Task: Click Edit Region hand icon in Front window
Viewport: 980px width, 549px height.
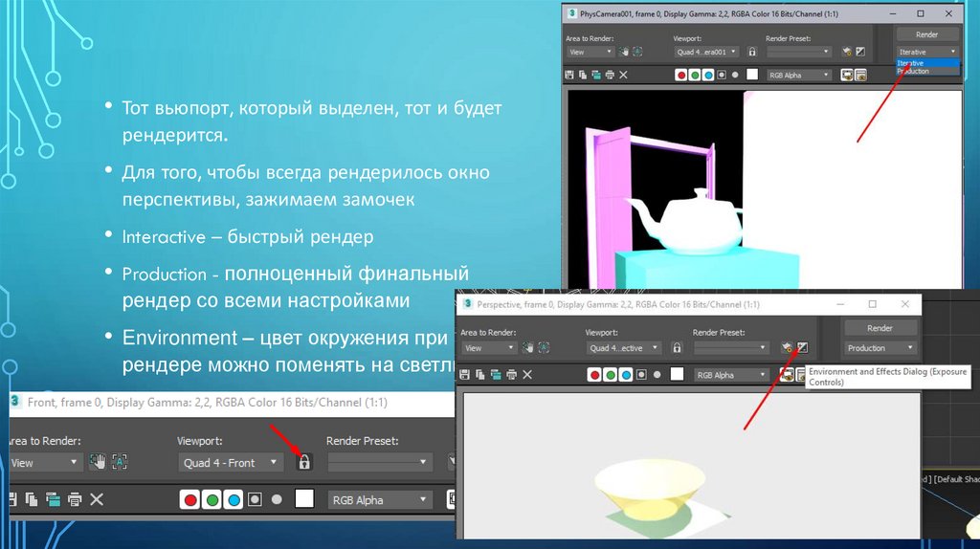Action: 98,462
